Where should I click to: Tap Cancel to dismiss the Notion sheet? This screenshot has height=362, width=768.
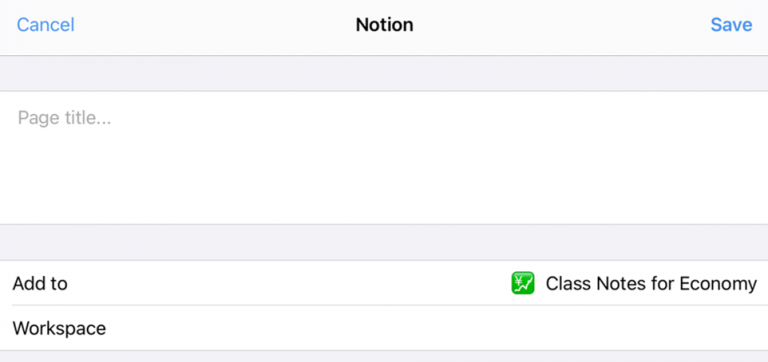46,25
